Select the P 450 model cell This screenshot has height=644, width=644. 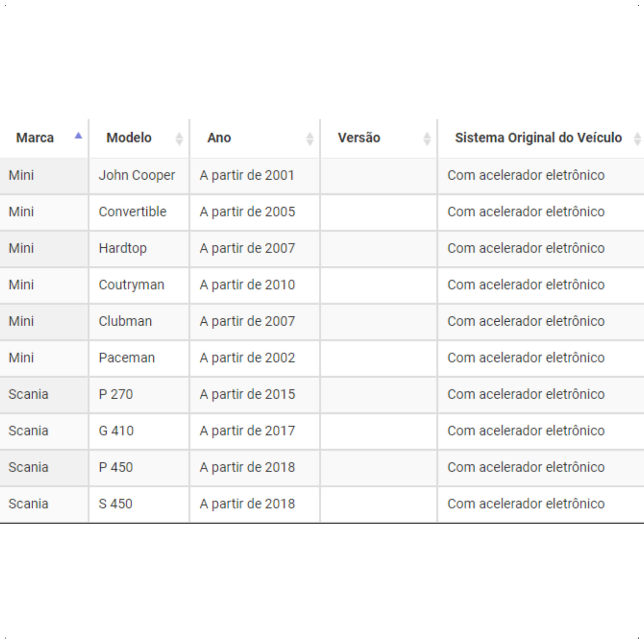click(139, 468)
